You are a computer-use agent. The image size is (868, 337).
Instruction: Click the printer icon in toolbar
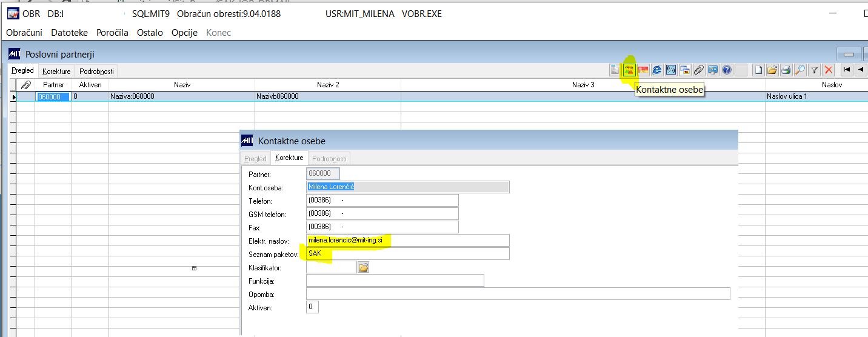786,70
